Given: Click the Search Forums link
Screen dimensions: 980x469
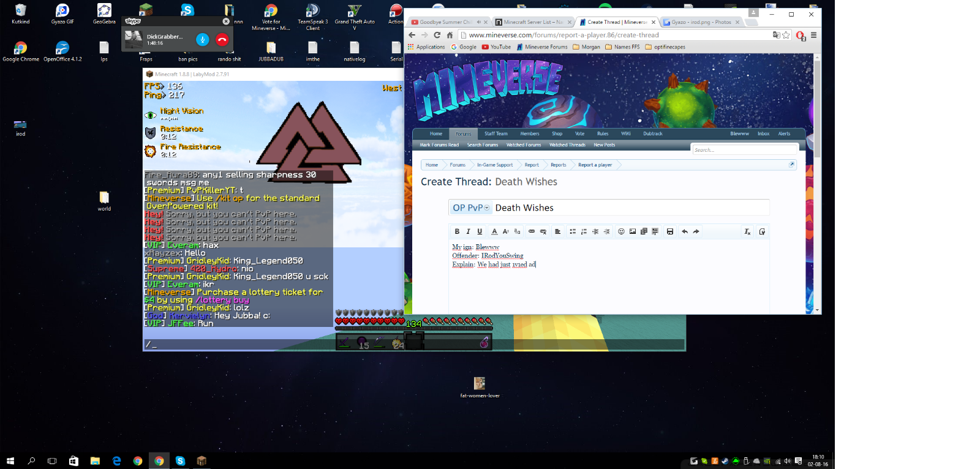Looking at the screenshot, I should 483,145.
